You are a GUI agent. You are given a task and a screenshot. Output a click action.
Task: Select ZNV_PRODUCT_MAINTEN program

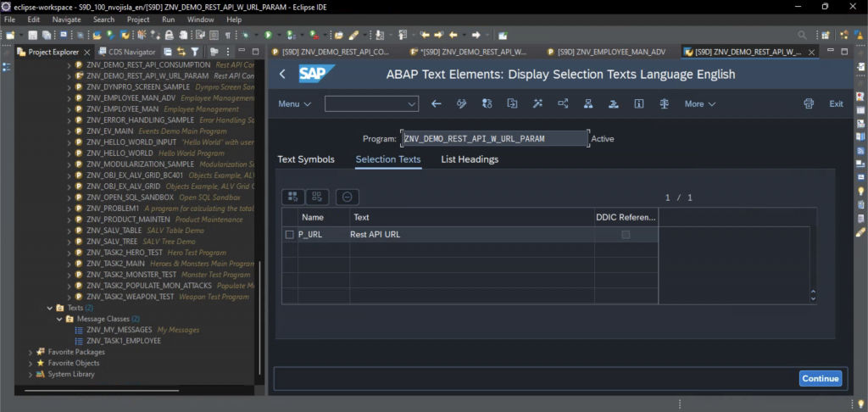pyautogui.click(x=129, y=220)
